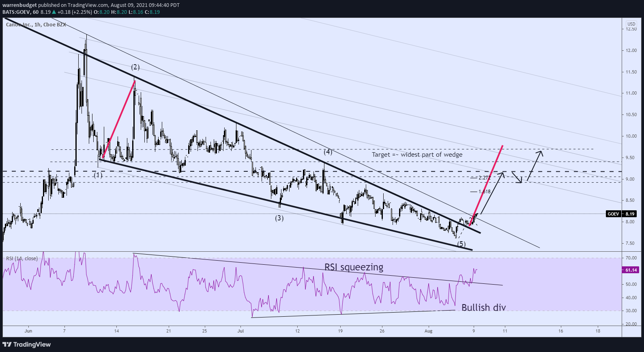
Task: Click the wave (1) label
Action: click(98, 175)
